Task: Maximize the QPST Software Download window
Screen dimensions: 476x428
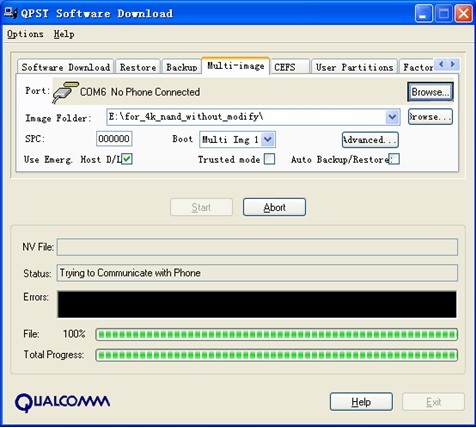Action: coord(444,14)
